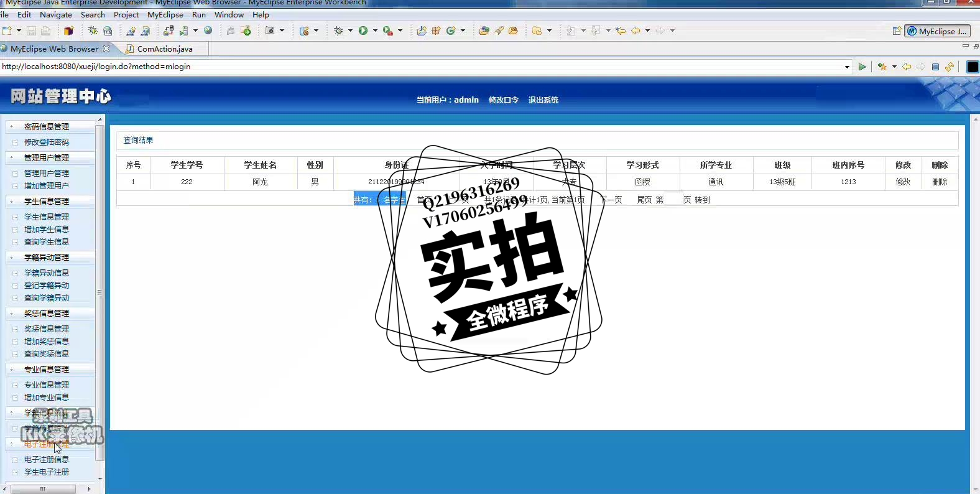The width and height of the screenshot is (980, 494).
Task: Open the Edit menu
Action: pyautogui.click(x=24, y=14)
